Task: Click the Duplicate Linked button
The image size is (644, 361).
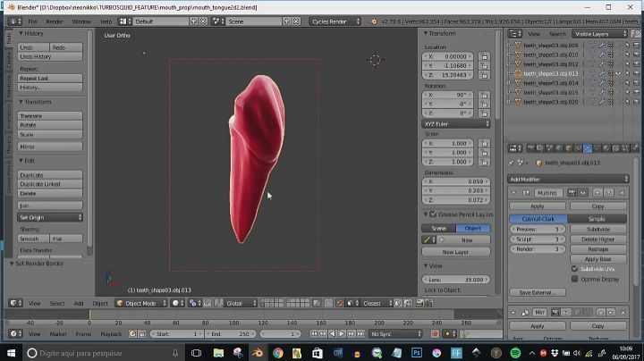Action: tap(50, 184)
